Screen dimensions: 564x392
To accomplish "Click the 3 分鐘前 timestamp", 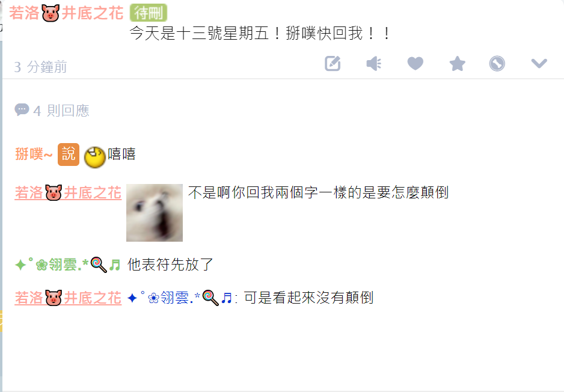I will (x=40, y=67).
